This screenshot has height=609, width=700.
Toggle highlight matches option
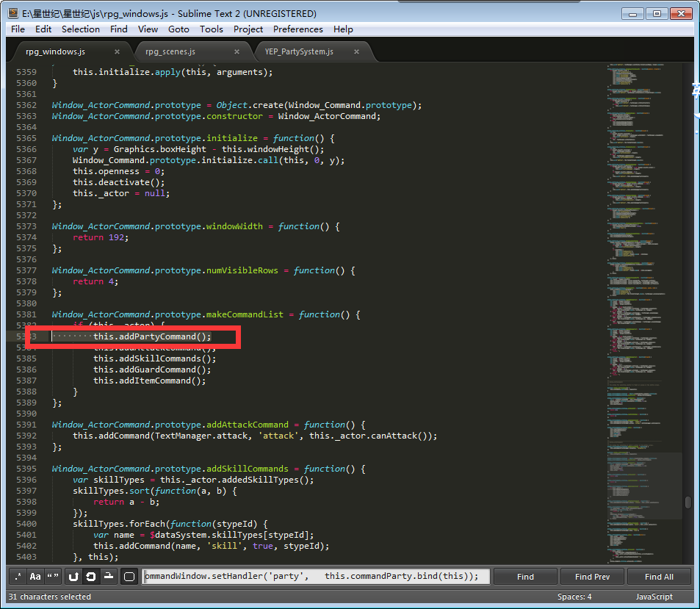click(x=129, y=577)
